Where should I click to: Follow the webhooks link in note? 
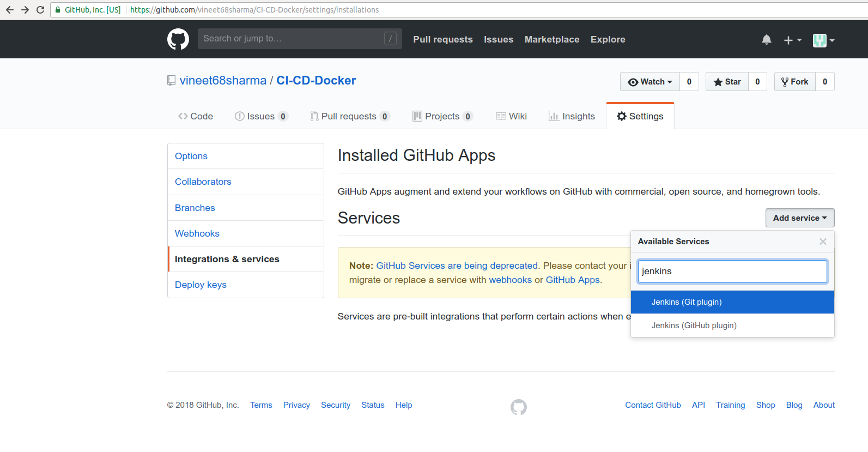pos(510,280)
